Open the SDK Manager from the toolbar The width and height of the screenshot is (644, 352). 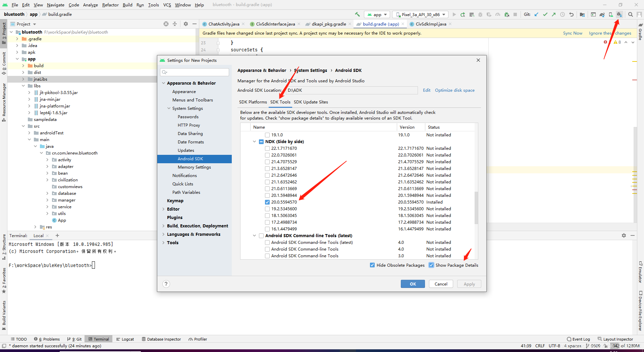(620, 14)
